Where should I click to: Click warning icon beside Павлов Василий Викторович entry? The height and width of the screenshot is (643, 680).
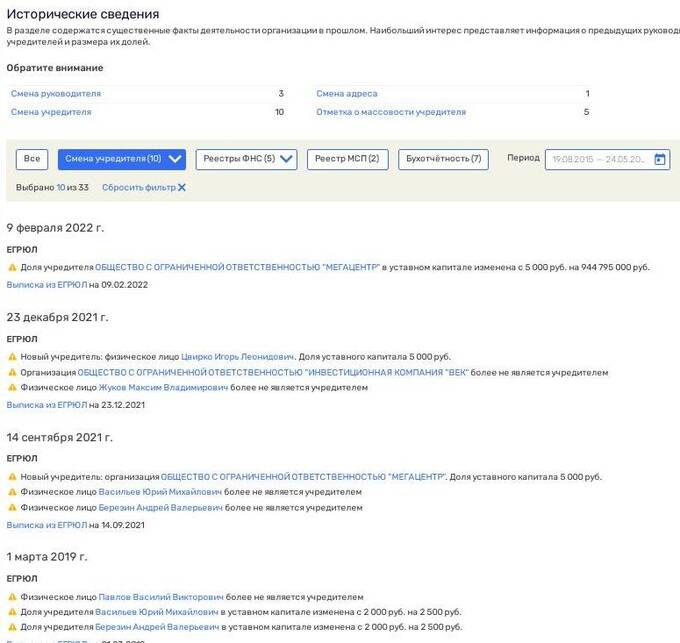[12, 597]
